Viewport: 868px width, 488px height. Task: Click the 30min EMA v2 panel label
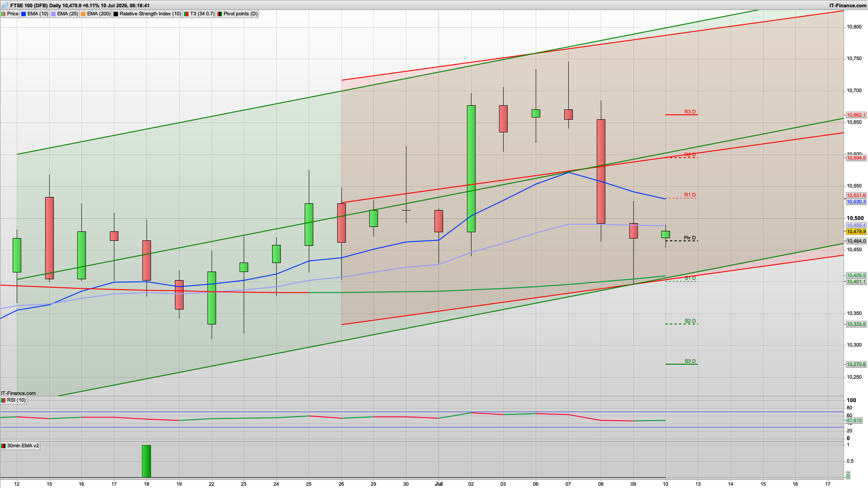click(23, 446)
